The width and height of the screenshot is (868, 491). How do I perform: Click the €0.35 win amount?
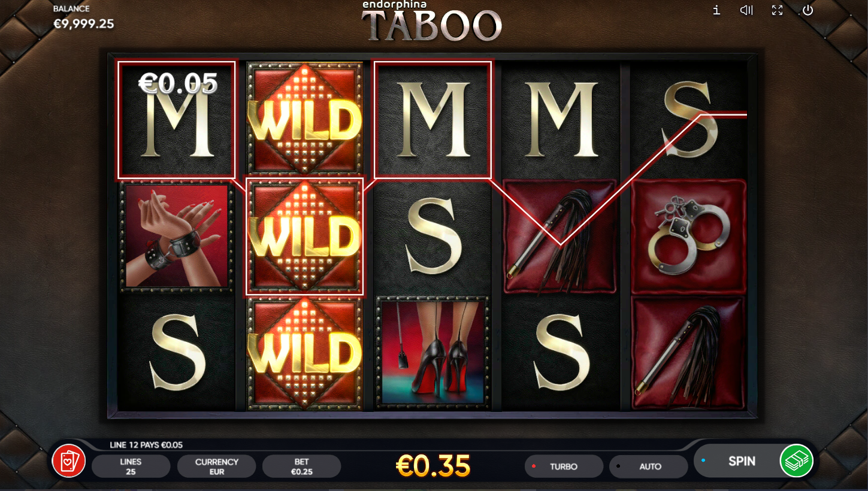tap(434, 466)
